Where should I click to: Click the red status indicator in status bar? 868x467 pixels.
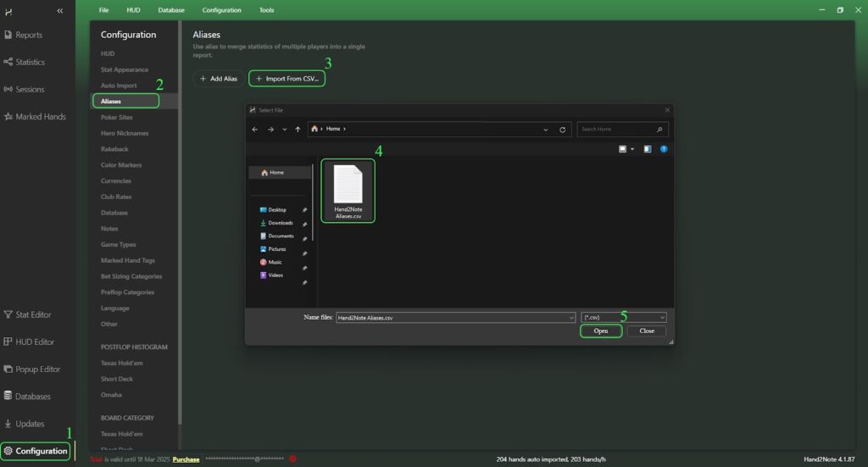292,459
